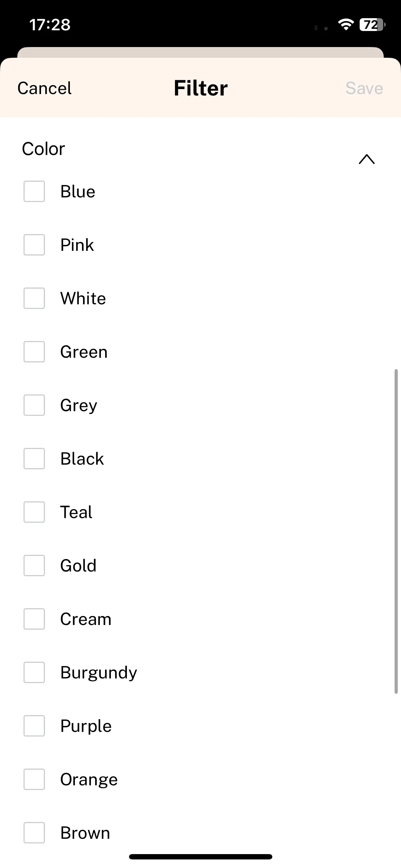Cancel the filter dialog
Image resolution: width=401 pixels, height=868 pixels.
point(45,88)
